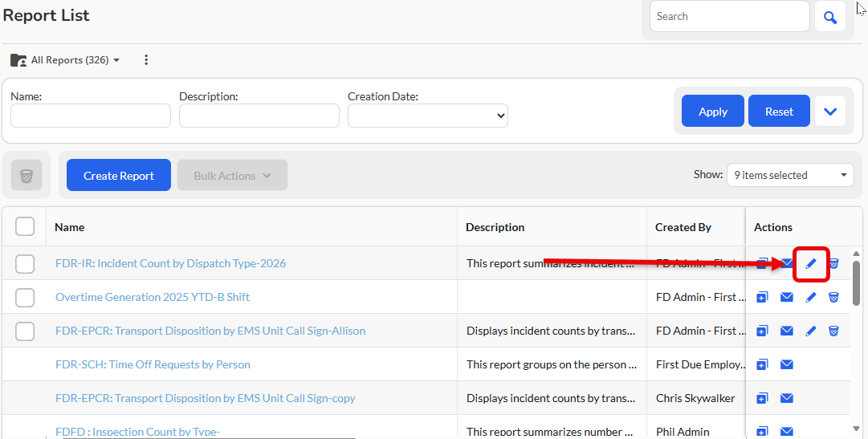868x439 pixels.
Task: Open the All Reports (326) folder dropdown
Action: (75, 59)
